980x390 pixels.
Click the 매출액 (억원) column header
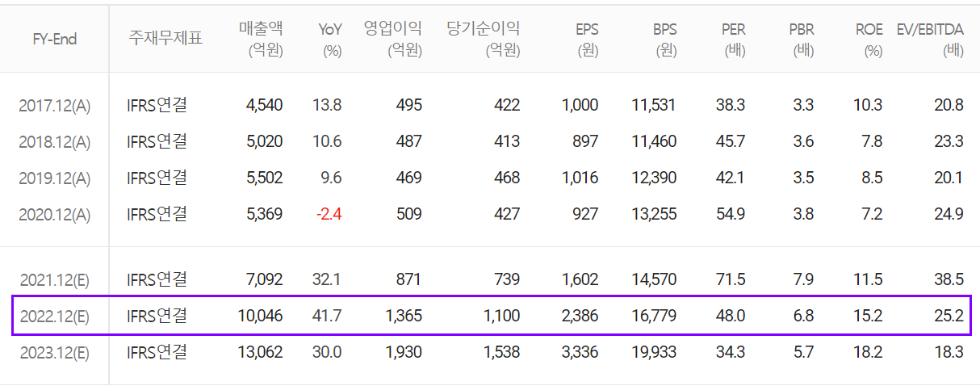pyautogui.click(x=261, y=40)
